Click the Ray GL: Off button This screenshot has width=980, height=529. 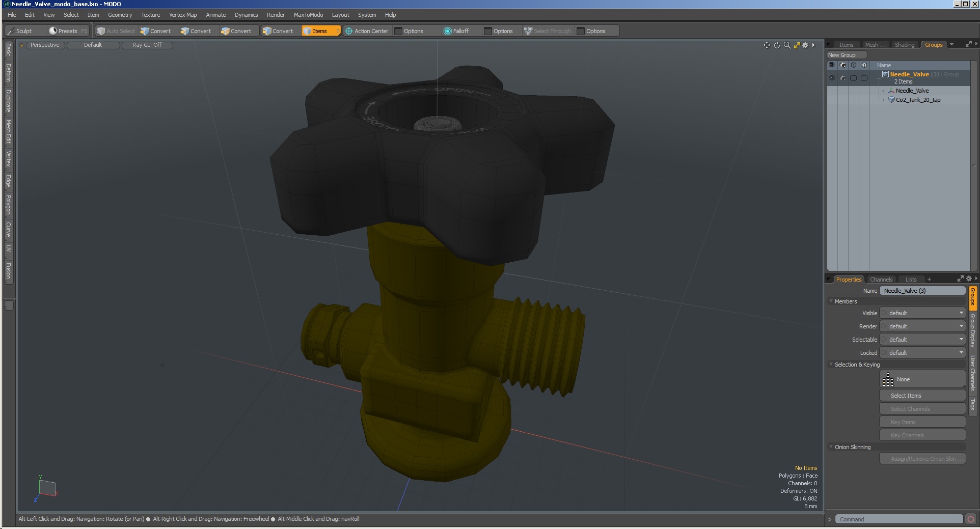[147, 45]
